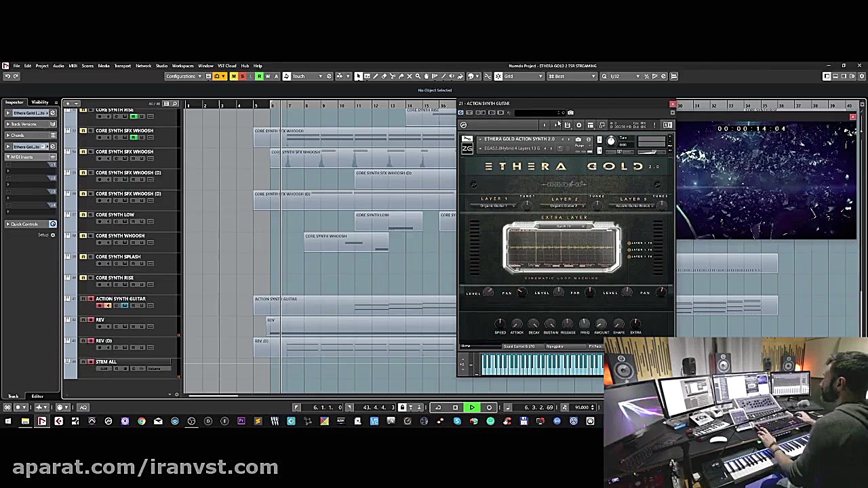Image resolution: width=868 pixels, height=488 pixels.
Task: Click the Redo arrow icon
Action: point(16,76)
